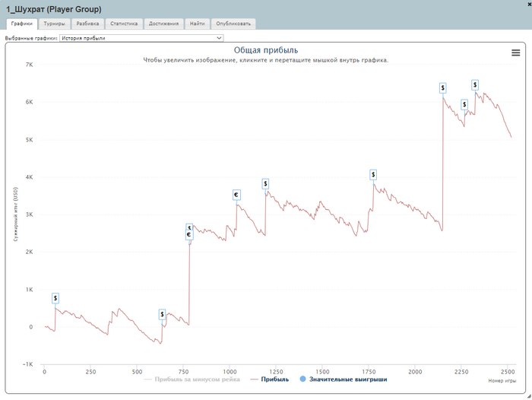
Task: Toggle the Значительные выигрыши legend series
Action: click(344, 379)
